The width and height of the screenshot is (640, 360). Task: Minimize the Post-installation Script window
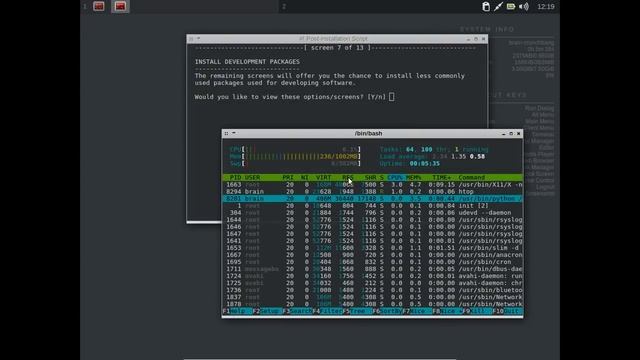tap(468, 39)
